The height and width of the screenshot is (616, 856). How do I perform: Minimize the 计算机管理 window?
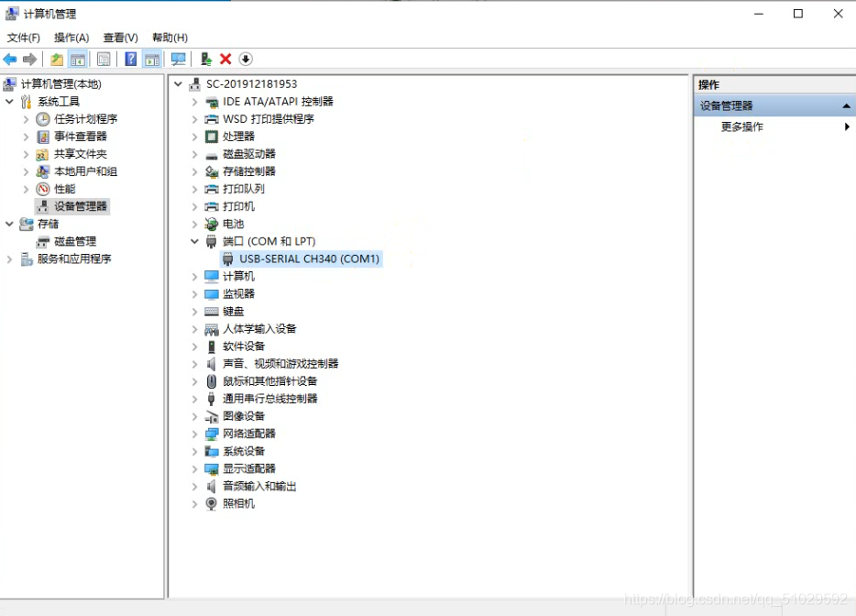pos(759,14)
